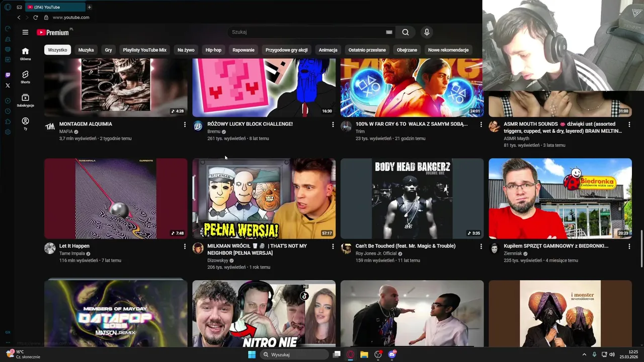Select Nowe rekomendacje chip
The width and height of the screenshot is (644, 362).
448,50
